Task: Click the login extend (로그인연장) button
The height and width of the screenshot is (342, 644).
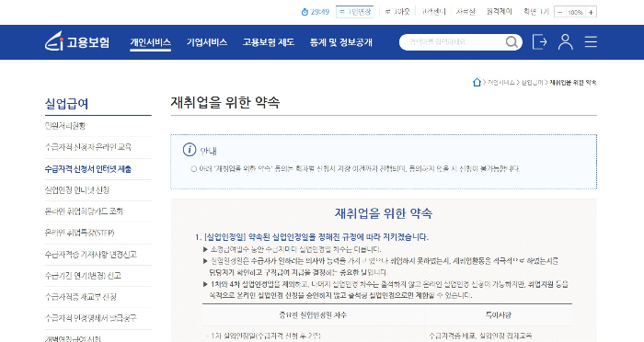Action: coord(355,12)
